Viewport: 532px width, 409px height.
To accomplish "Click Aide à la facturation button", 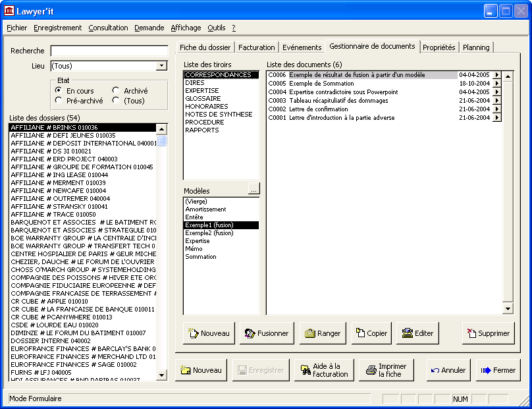I will point(324,370).
